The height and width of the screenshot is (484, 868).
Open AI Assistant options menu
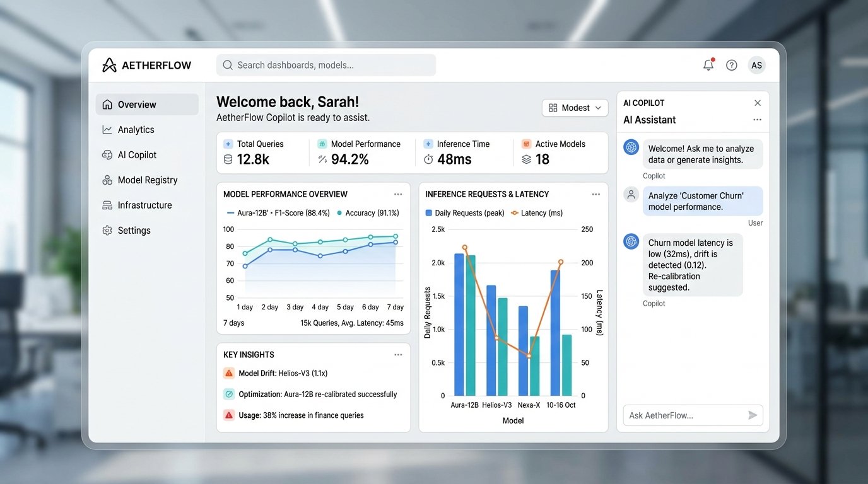[x=758, y=120]
